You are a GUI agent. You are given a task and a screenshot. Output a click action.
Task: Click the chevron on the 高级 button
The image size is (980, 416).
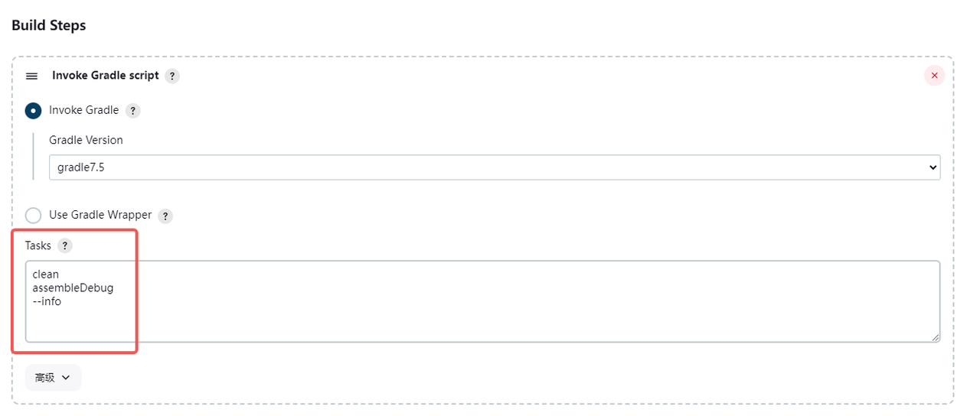tap(66, 378)
